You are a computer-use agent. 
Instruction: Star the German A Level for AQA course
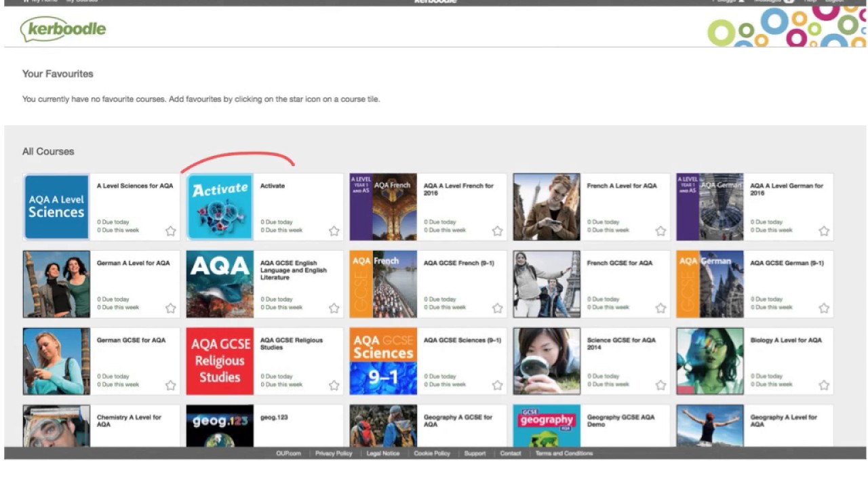[x=171, y=308]
